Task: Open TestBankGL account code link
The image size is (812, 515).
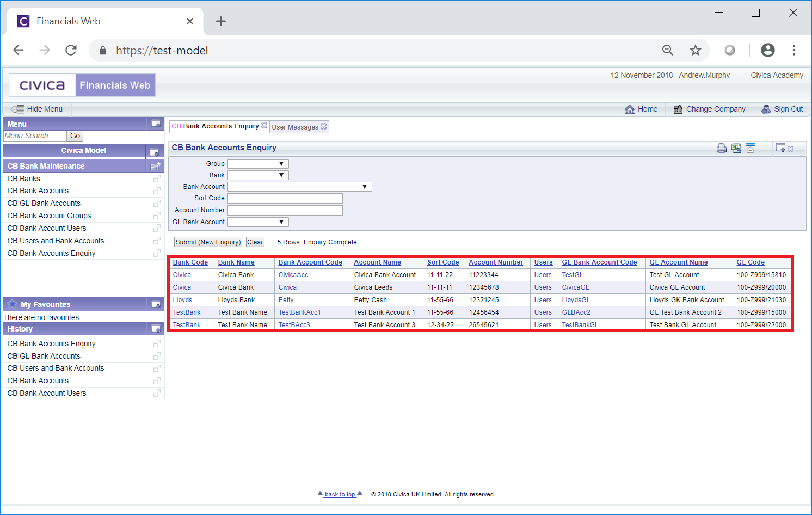Action: click(x=580, y=325)
